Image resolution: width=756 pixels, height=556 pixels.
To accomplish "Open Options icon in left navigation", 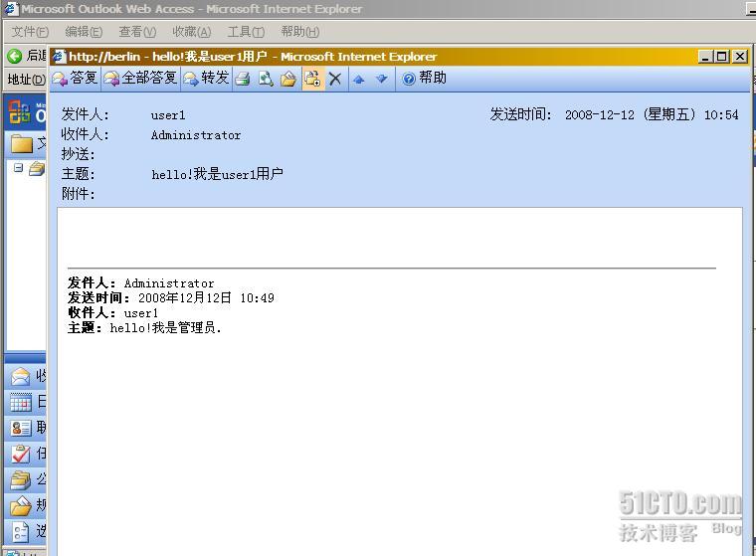I will [20, 531].
